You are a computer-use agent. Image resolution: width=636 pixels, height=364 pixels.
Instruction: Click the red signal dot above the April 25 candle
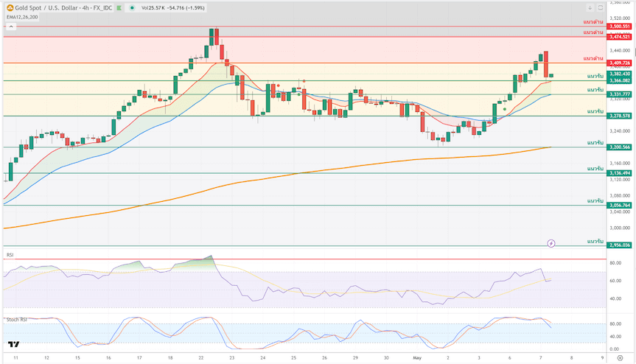point(304,81)
